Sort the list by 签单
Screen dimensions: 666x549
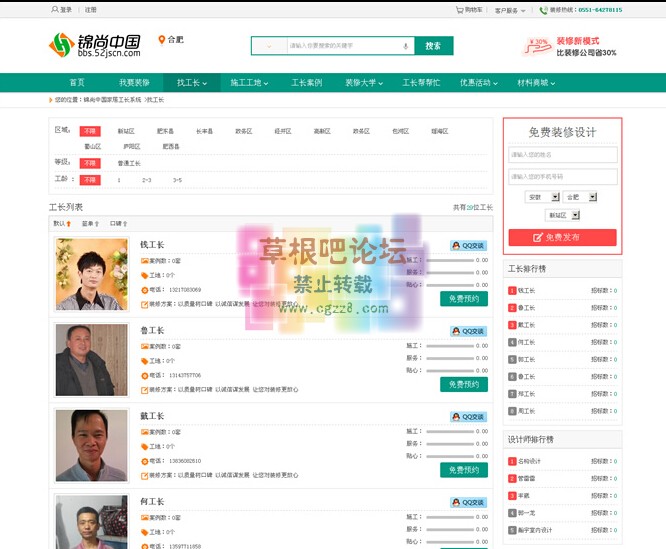[x=90, y=224]
